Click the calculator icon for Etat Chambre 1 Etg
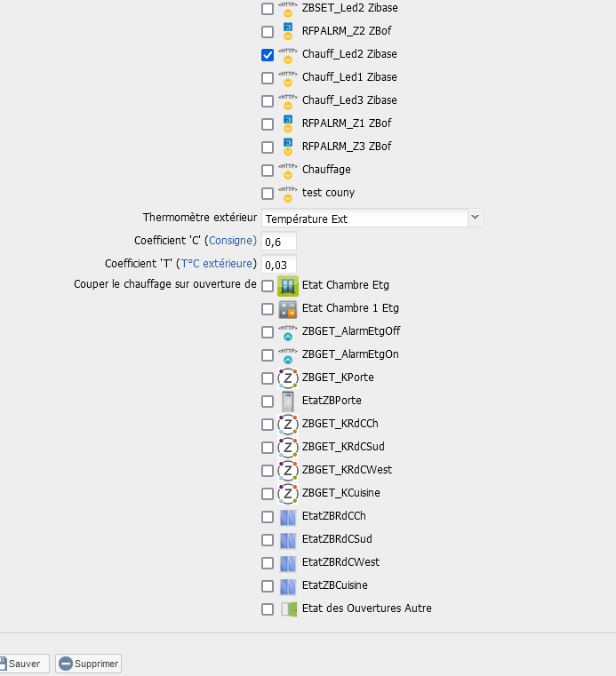 click(x=287, y=308)
